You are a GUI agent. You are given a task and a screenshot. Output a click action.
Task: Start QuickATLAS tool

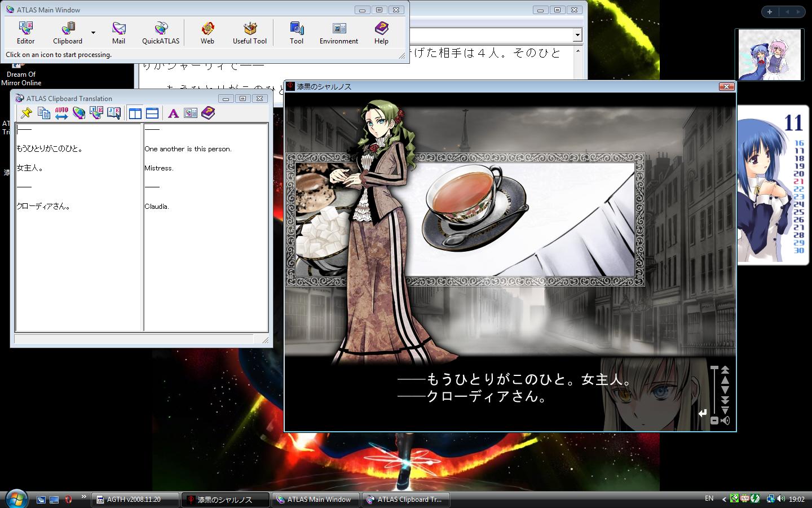click(161, 33)
